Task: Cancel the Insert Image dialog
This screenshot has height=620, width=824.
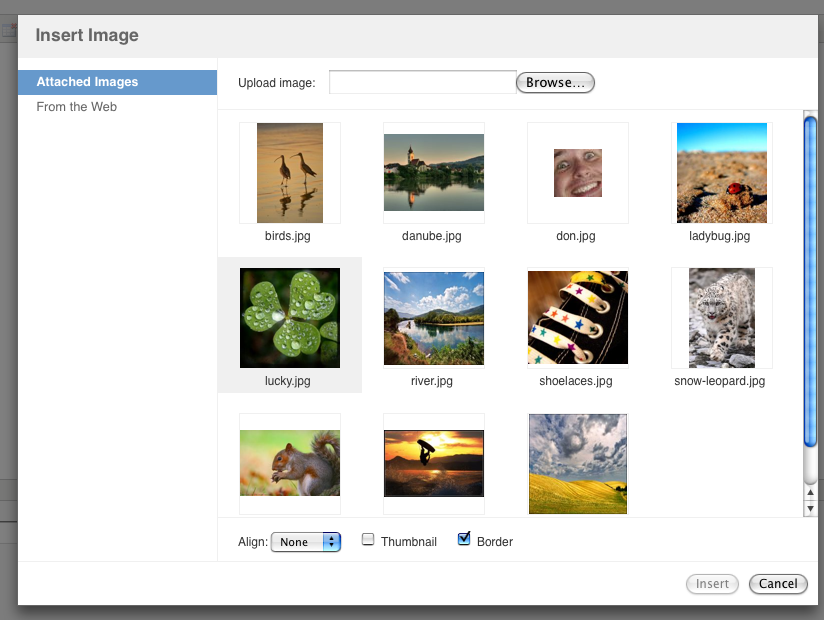Action: 778,584
